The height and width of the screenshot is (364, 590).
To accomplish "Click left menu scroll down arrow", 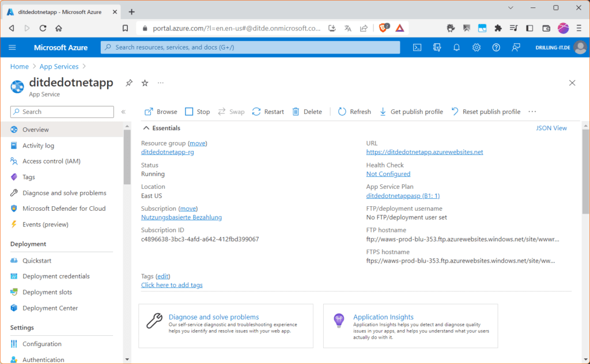I will (127, 359).
